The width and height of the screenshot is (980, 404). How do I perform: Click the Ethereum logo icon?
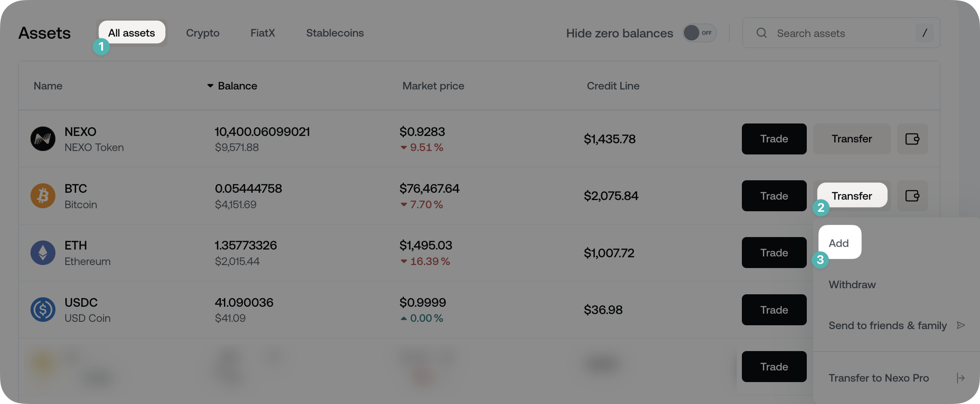tap(43, 253)
